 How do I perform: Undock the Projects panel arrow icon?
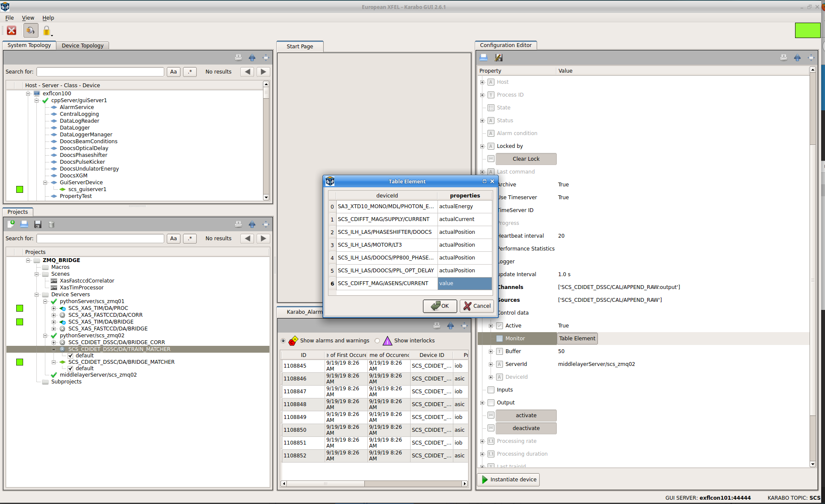[x=252, y=224]
